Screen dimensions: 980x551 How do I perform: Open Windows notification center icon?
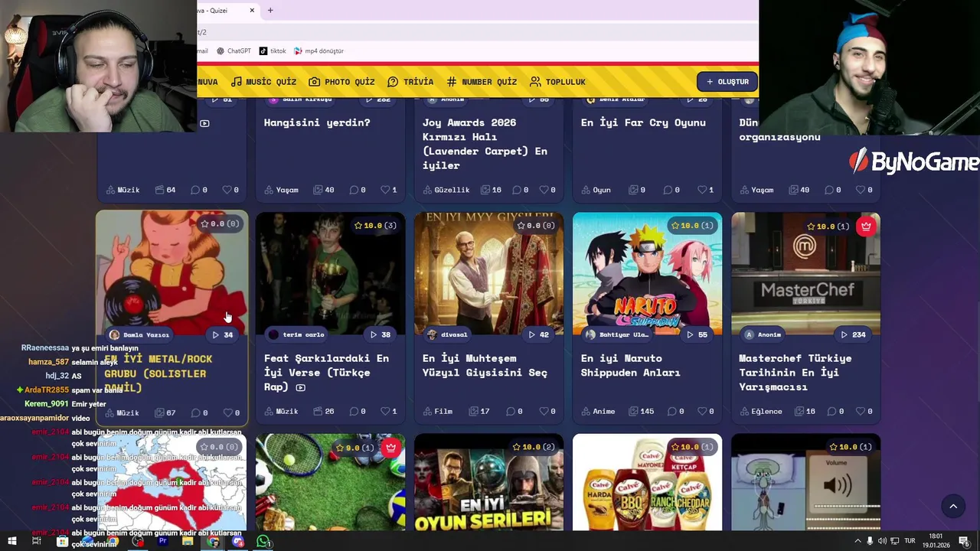tap(964, 541)
